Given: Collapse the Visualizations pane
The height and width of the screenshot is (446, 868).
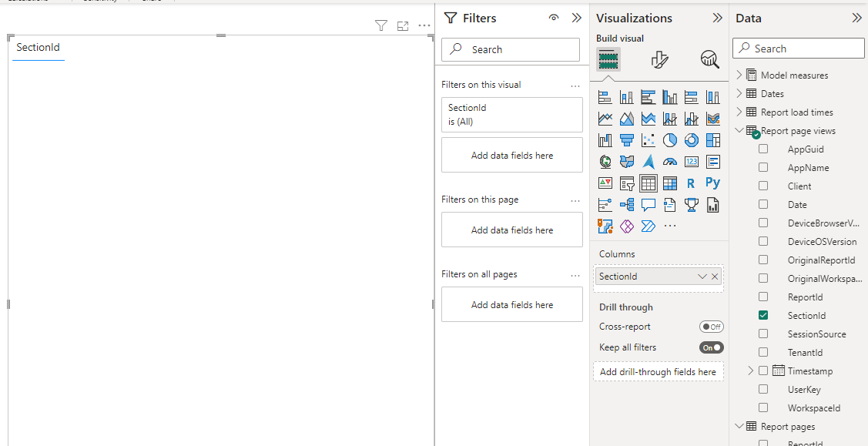Looking at the screenshot, I should pos(718,18).
